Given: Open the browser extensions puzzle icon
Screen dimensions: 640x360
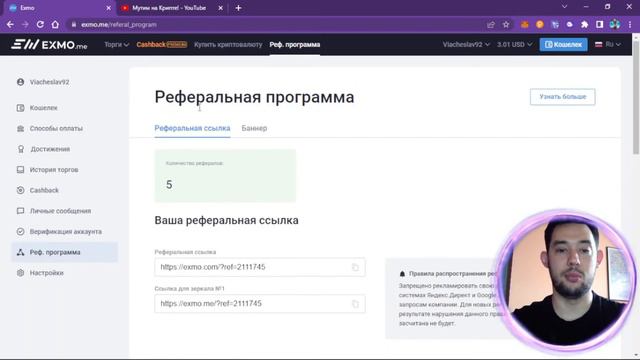Looking at the screenshot, I should tap(584, 24).
